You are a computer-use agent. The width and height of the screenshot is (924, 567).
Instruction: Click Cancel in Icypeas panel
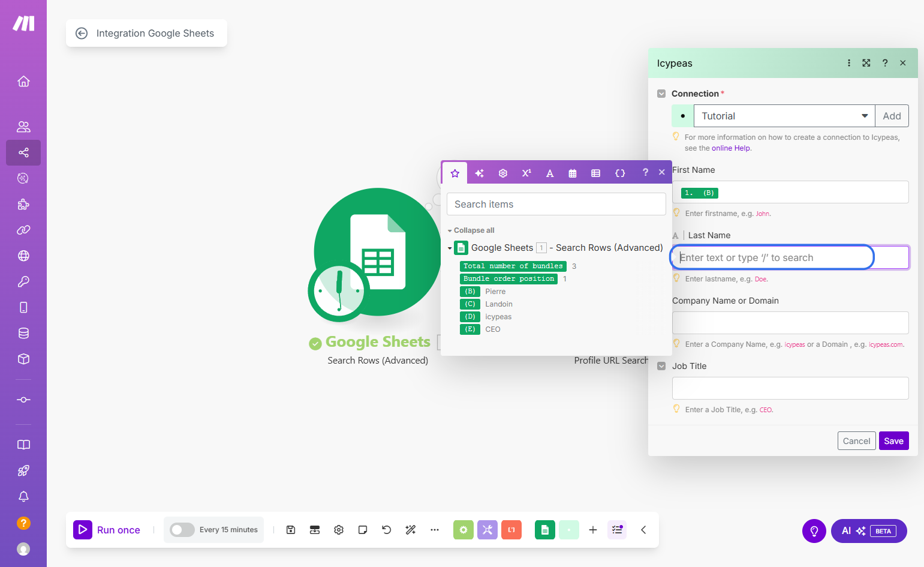856,441
